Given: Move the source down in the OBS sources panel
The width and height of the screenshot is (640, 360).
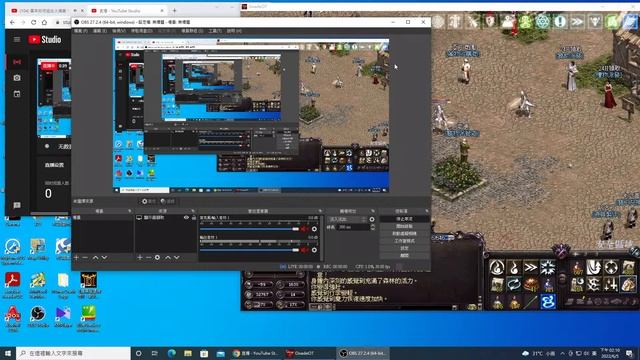Looking at the screenshot, I should click(x=177, y=258).
